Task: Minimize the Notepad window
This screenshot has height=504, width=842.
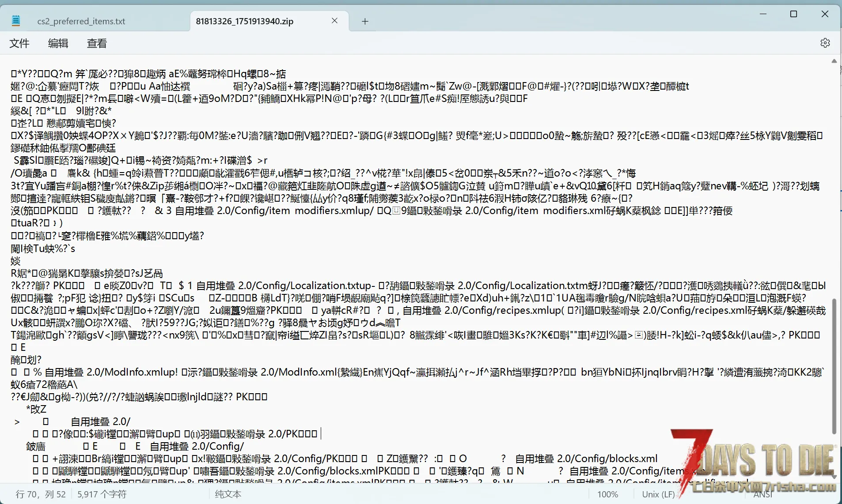Action: click(x=763, y=14)
